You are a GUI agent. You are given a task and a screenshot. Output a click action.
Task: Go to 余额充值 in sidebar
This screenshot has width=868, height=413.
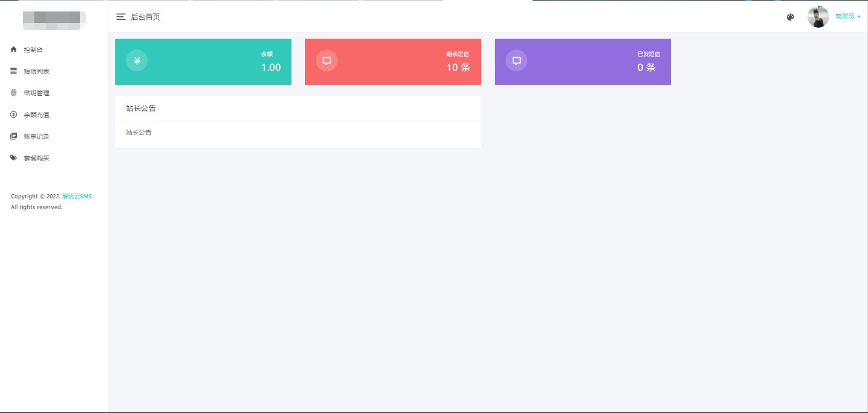(37, 115)
